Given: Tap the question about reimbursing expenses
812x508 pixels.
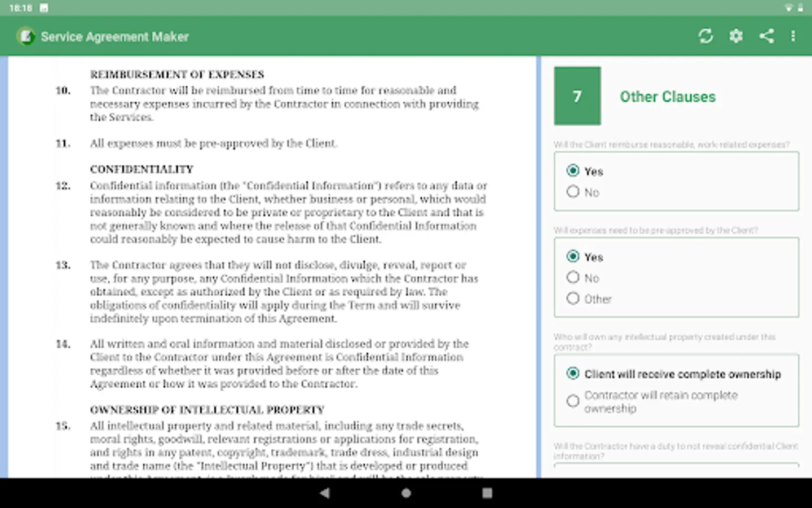Looking at the screenshot, I should point(672,144).
